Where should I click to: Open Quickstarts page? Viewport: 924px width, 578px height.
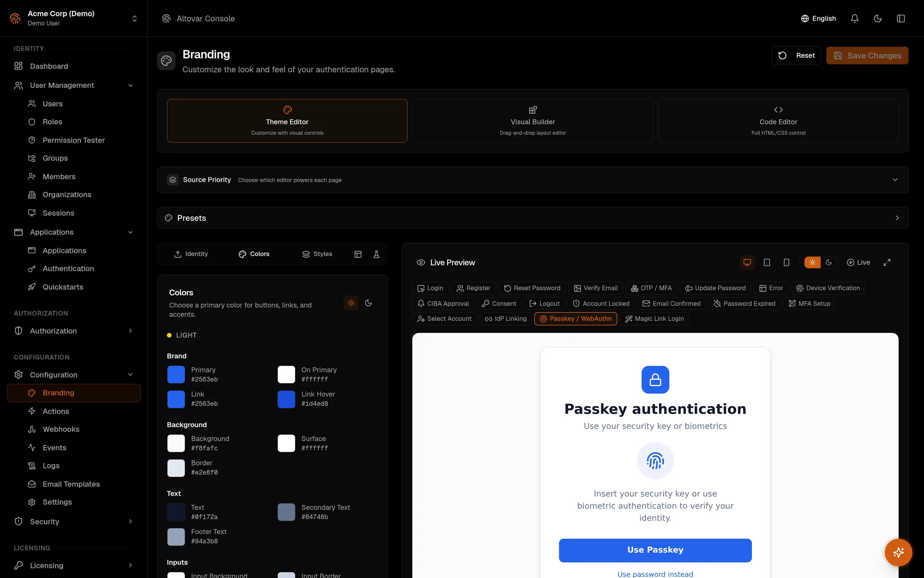point(74,287)
